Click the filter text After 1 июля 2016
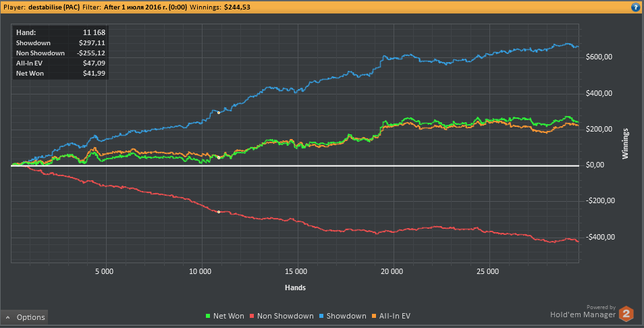 [144, 7]
